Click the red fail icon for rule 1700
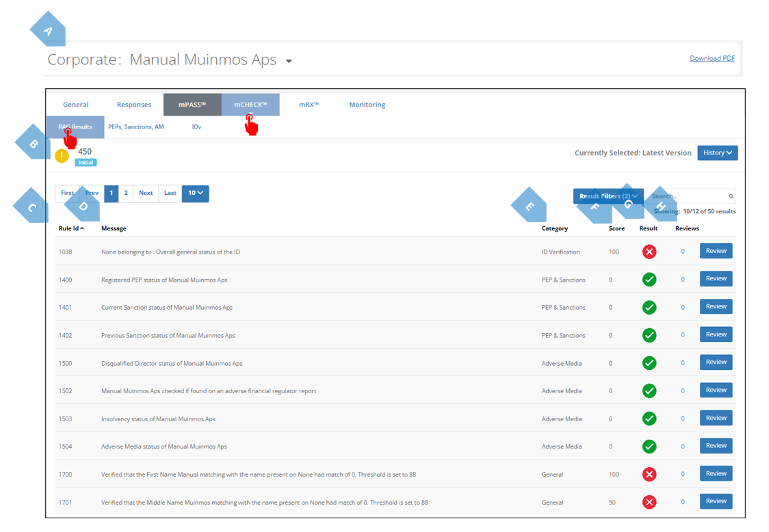 649,473
